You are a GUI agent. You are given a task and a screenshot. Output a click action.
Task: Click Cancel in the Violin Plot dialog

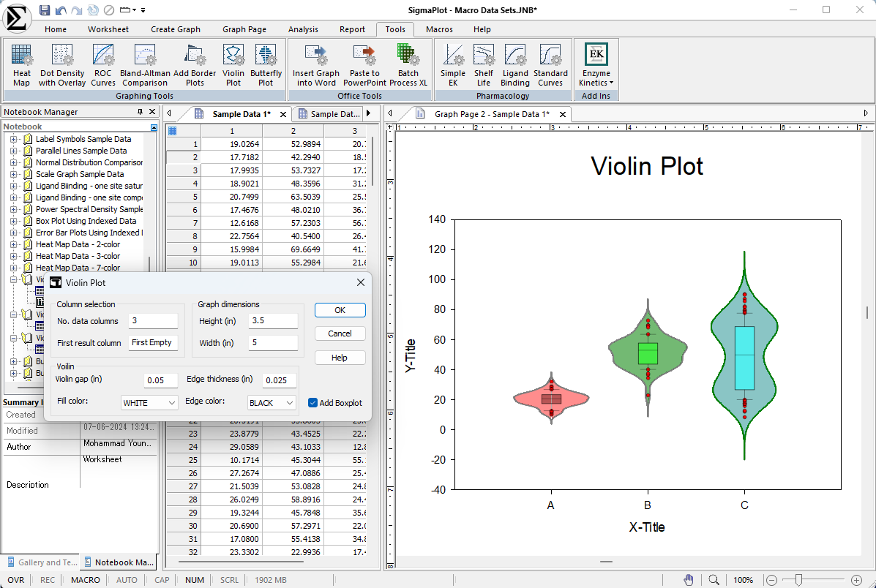(340, 333)
